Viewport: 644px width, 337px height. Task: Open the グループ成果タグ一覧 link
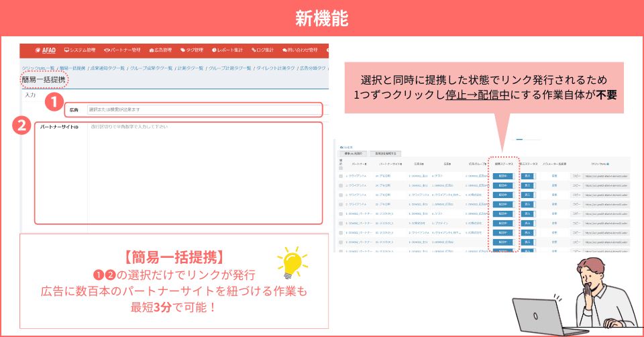coord(151,68)
